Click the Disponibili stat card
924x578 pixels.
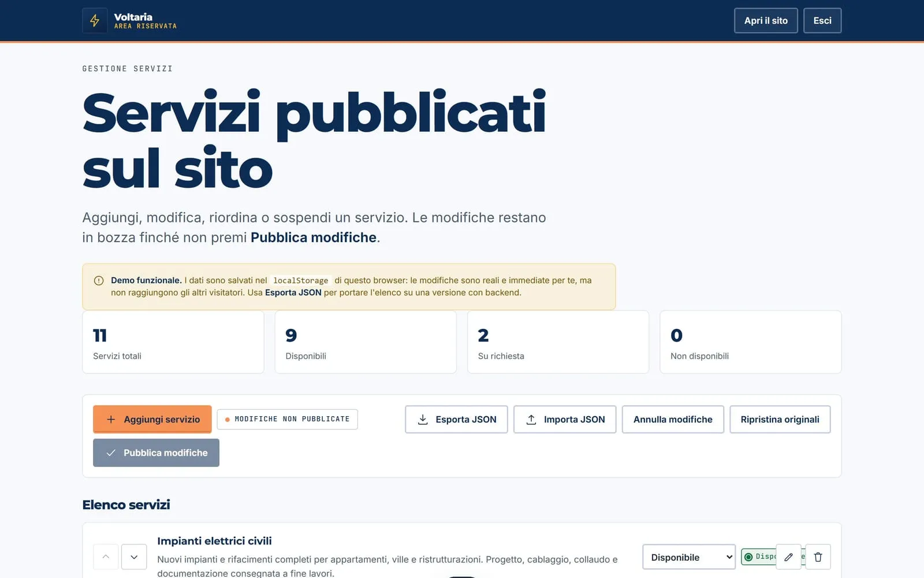tap(366, 342)
